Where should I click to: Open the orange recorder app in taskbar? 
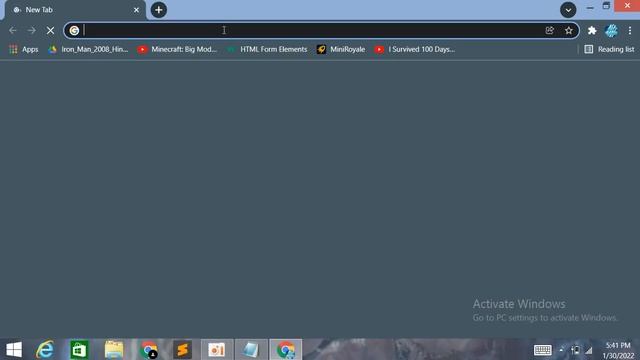point(217,350)
